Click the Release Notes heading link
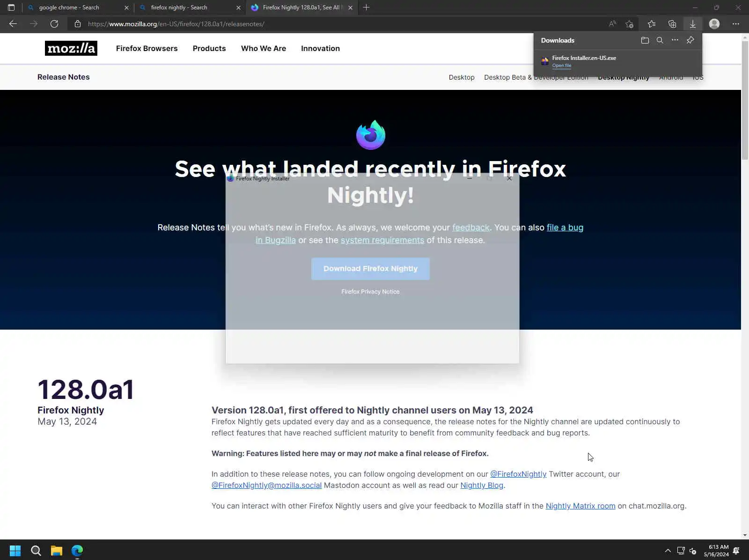The image size is (749, 560). coord(64,77)
